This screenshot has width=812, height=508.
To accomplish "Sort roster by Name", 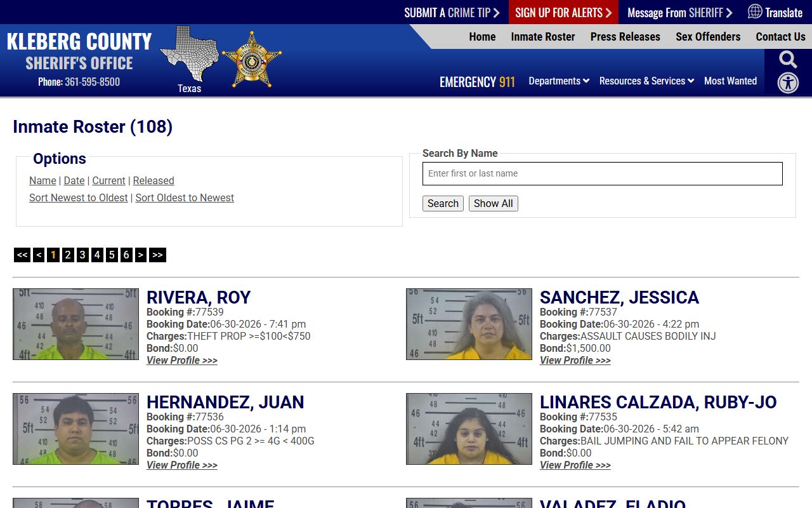I will (43, 180).
